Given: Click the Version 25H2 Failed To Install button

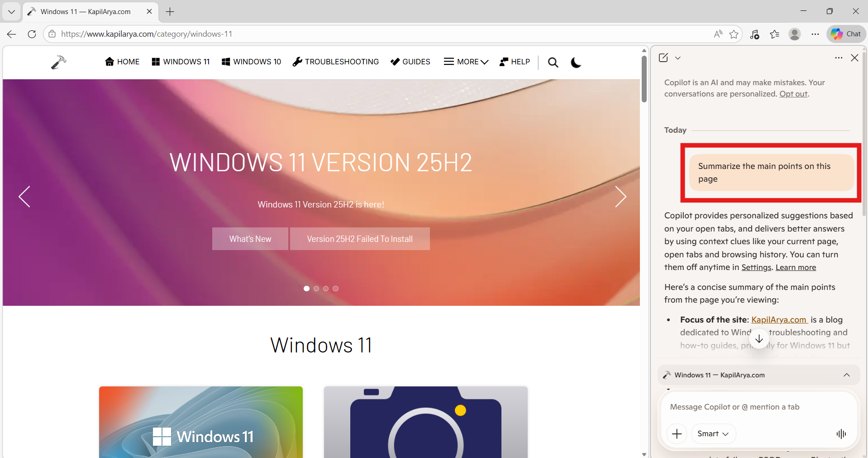Looking at the screenshot, I should click(360, 239).
